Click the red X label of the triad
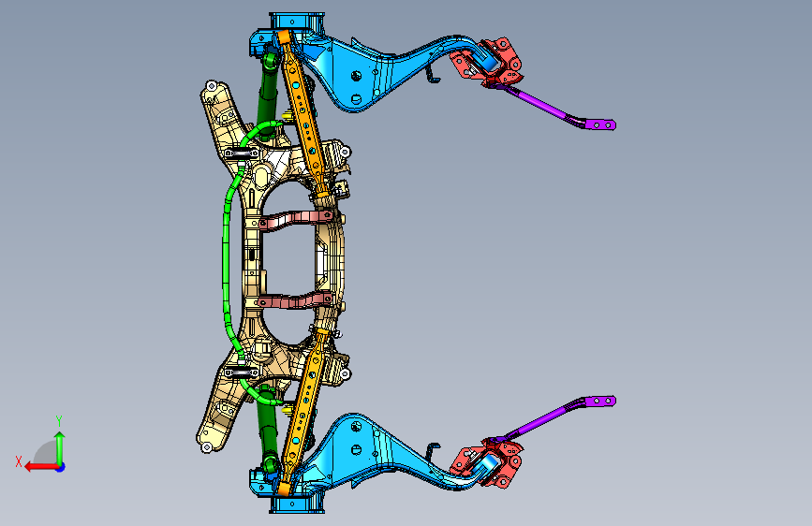The image size is (812, 526). pos(19,461)
